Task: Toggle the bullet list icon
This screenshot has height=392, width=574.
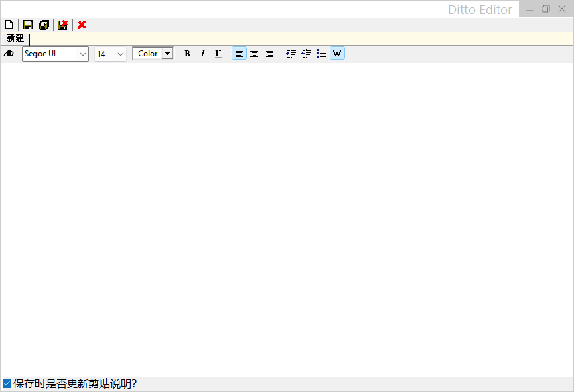Action: 321,53
